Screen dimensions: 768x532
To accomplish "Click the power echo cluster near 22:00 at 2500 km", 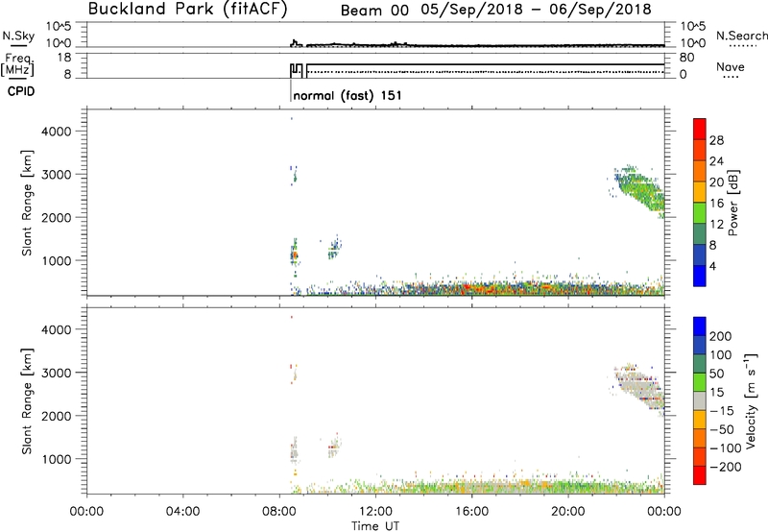I will [x=639, y=190].
